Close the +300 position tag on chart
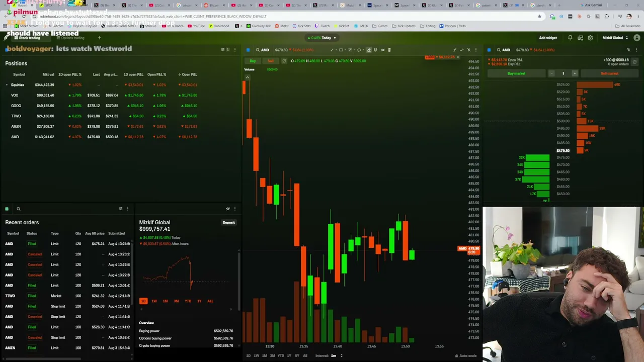This screenshot has height=362, width=644. coord(457,57)
